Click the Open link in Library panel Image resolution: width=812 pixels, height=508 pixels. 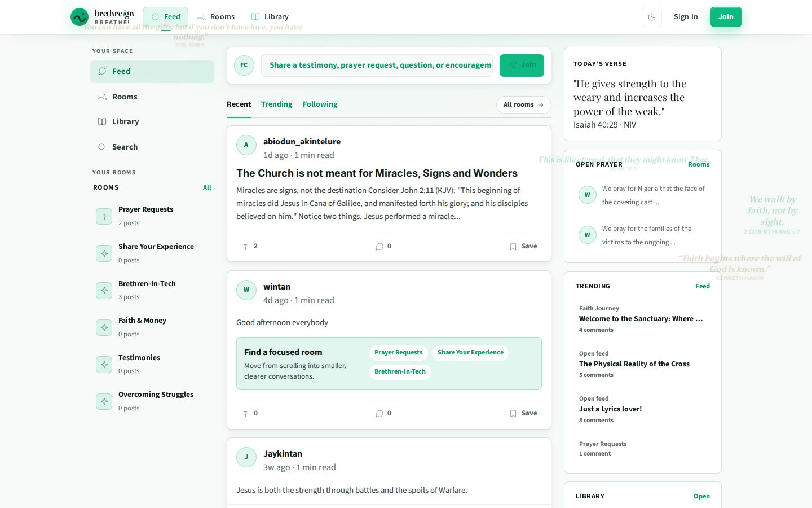click(701, 496)
